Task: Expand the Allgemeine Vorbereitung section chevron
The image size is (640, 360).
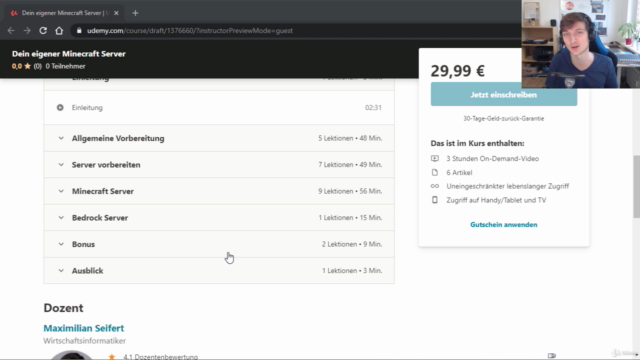Action: point(61,138)
